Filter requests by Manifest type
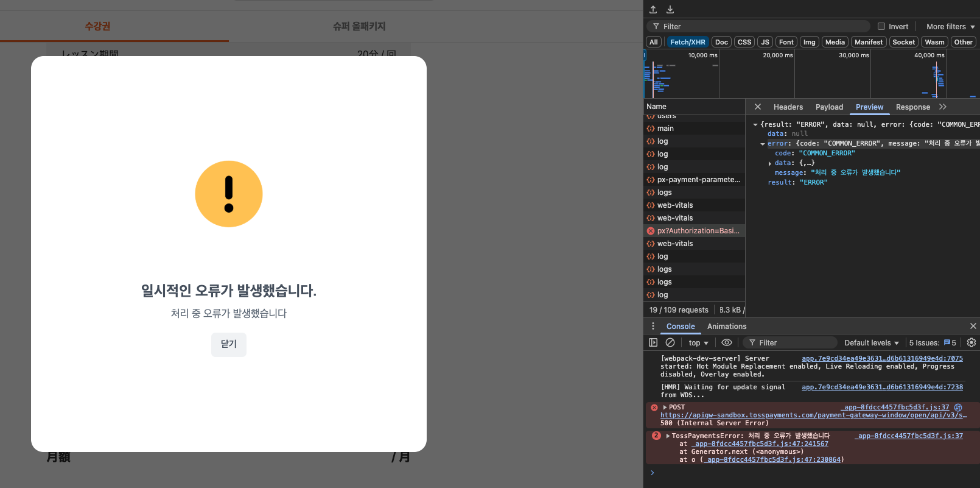The image size is (980, 488). coord(869,42)
